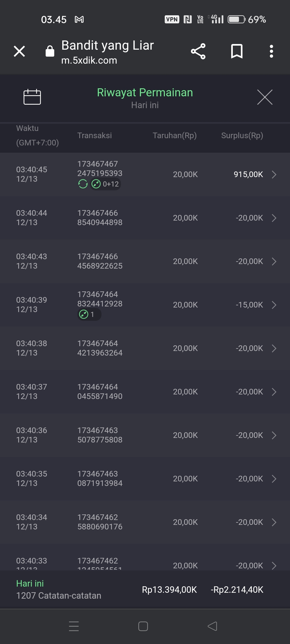290x644 pixels.
Task: Tap the Android home button
Action: coord(143,626)
